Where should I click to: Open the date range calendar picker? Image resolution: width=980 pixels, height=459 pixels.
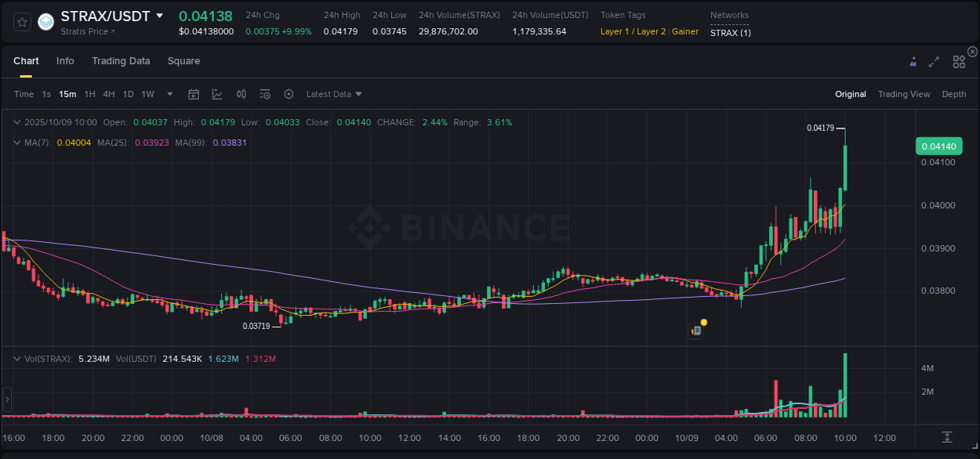coord(194,93)
